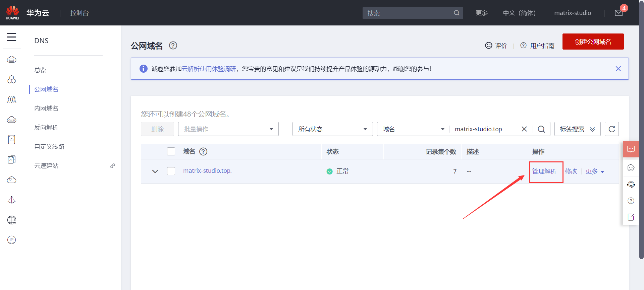
Task: Click the waveform icon in left sidebar
Action: [x=12, y=99]
